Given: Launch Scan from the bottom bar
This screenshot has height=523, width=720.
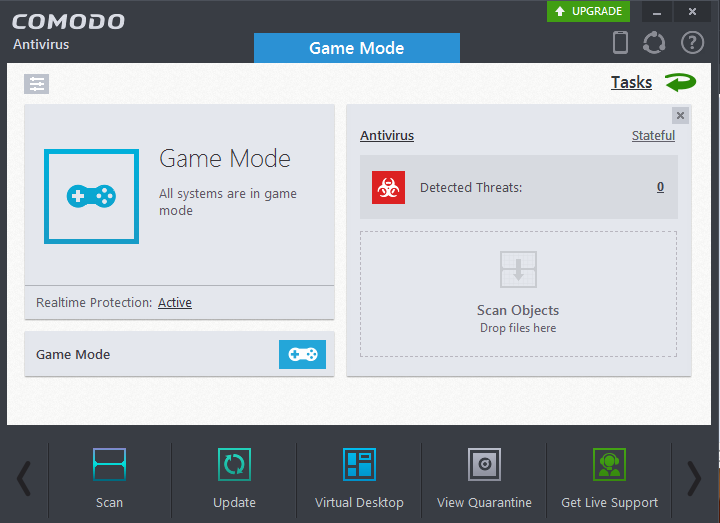Looking at the screenshot, I should click(x=109, y=479).
